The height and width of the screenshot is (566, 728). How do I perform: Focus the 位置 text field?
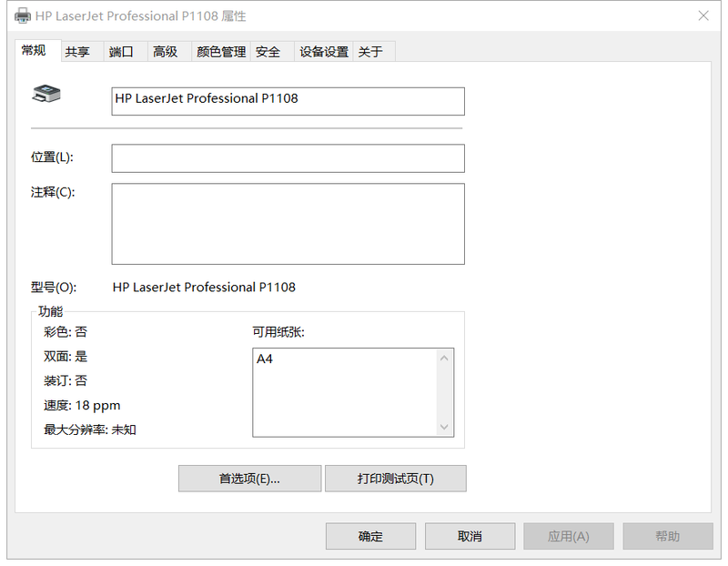coord(288,158)
